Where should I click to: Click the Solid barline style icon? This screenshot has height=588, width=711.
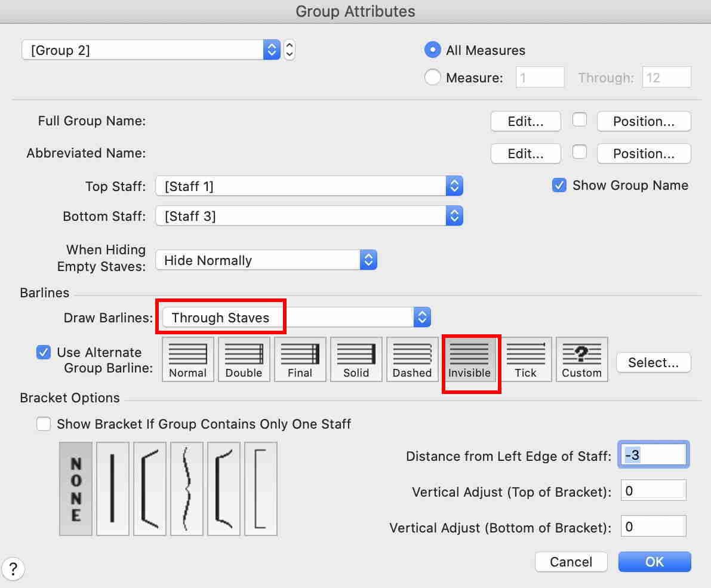pos(356,359)
